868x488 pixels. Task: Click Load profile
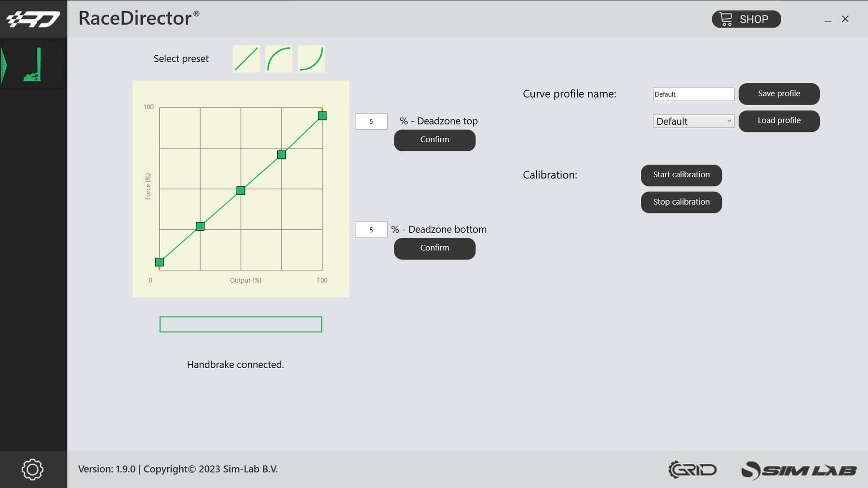pos(778,121)
